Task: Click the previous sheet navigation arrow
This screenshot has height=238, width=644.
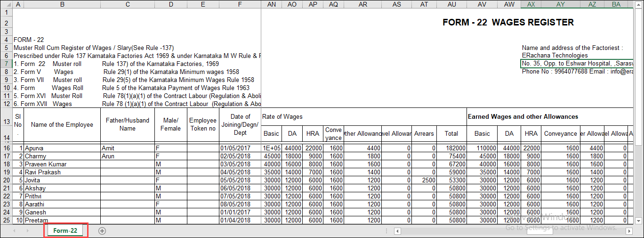Action: coord(14,231)
